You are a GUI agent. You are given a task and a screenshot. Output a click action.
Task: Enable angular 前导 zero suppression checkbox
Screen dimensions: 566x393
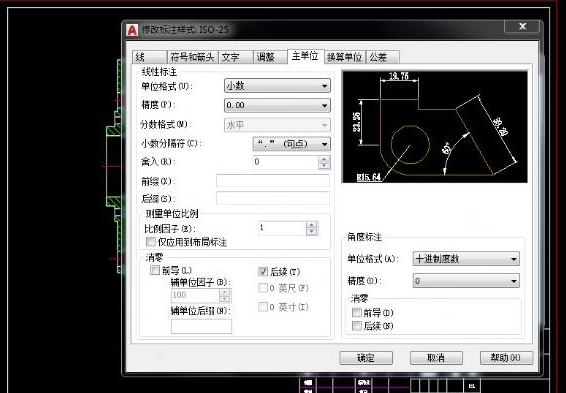pos(357,312)
